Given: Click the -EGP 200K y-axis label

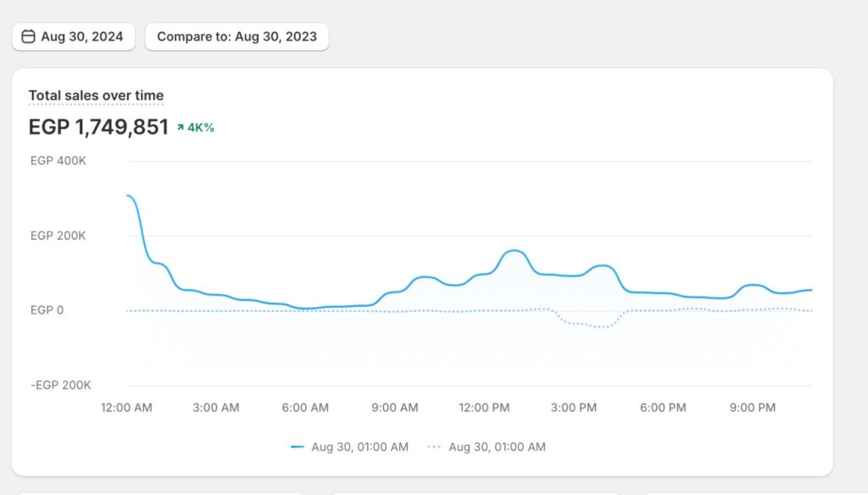Looking at the screenshot, I should coord(61,385).
